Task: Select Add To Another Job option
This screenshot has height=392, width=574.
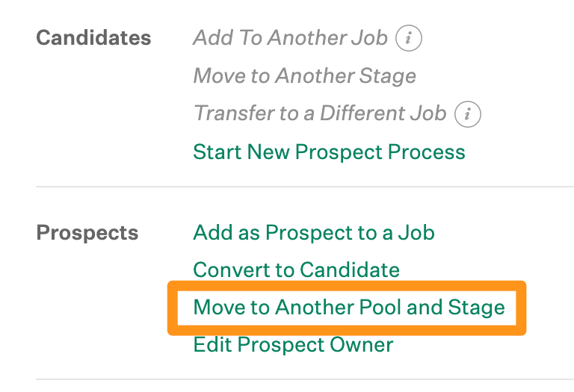Action: pos(290,37)
